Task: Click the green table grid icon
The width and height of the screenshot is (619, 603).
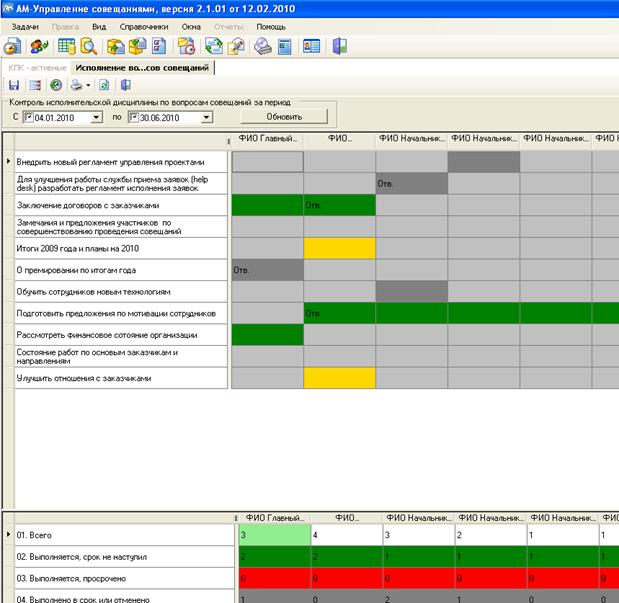Action: pos(66,46)
